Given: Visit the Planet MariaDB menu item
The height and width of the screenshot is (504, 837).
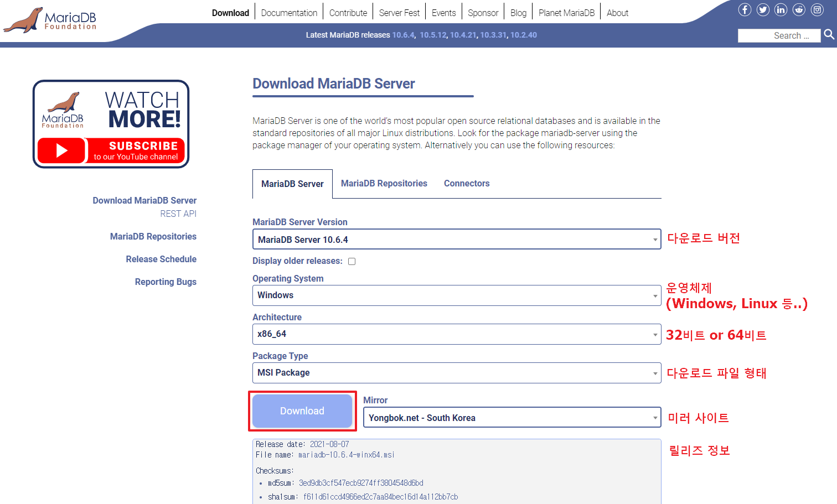Looking at the screenshot, I should 566,13.
